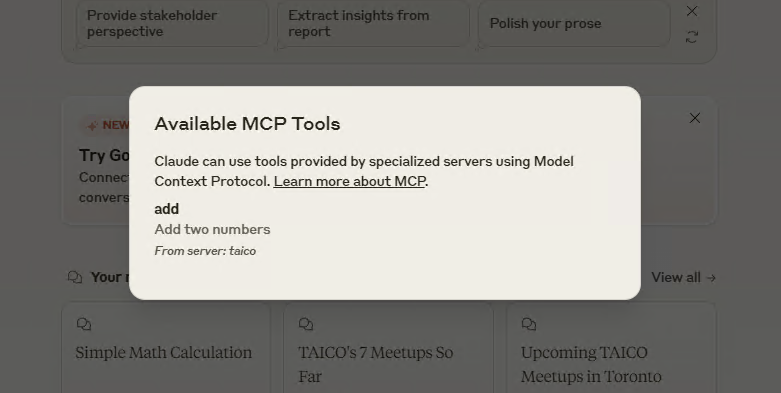The image size is (781, 393).
Task: Click the chat icon on the Upcoming TAICO Meetups card
Action: (529, 324)
